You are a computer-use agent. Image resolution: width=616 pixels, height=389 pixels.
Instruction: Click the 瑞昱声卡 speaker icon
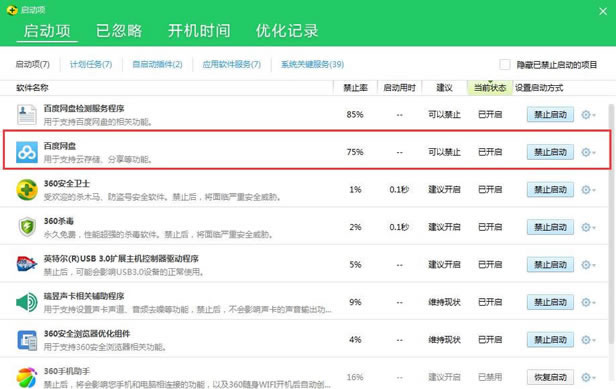click(x=27, y=302)
